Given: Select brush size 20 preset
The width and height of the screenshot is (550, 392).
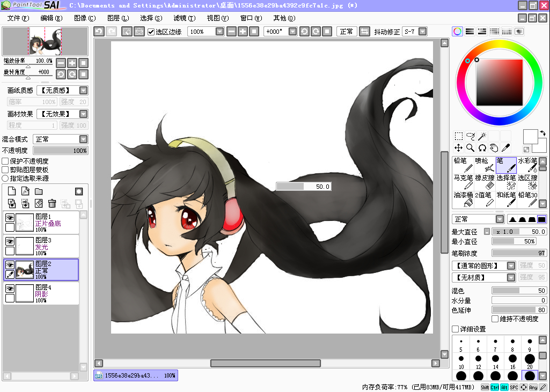Looking at the screenshot, I should point(530,361).
